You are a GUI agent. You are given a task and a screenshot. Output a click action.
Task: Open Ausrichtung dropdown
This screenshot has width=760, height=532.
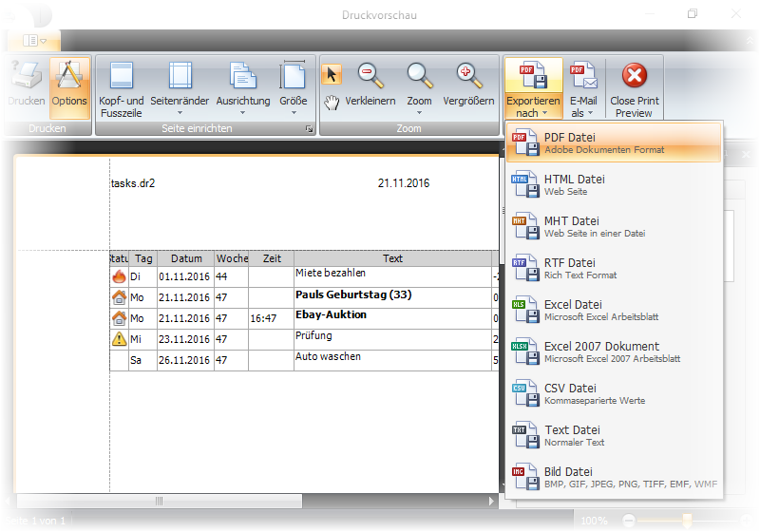[x=243, y=88]
